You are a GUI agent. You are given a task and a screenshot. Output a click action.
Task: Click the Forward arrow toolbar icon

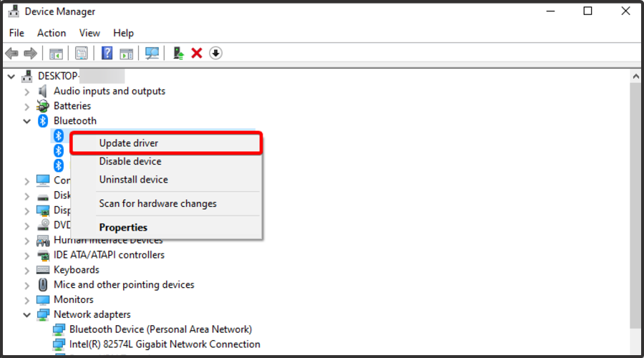pos(30,54)
